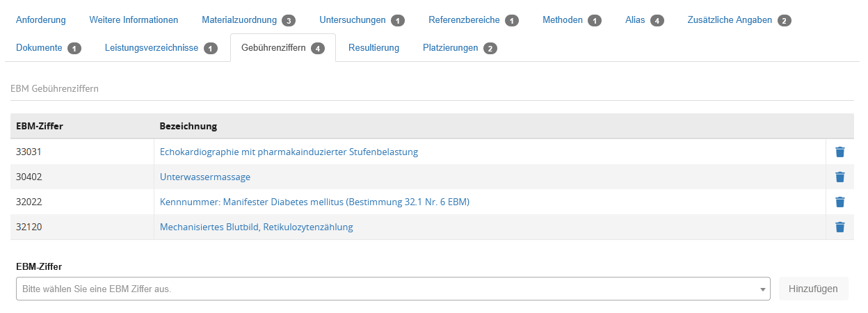The width and height of the screenshot is (868, 313).
Task: Click the EBM Ziffer selection field
Action: coord(389,289)
